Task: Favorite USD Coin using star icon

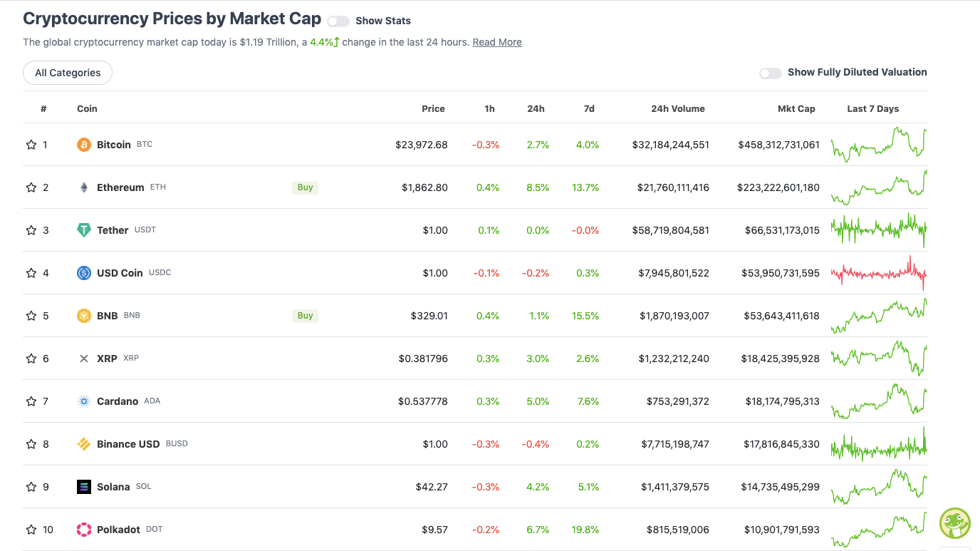Action: coord(31,273)
